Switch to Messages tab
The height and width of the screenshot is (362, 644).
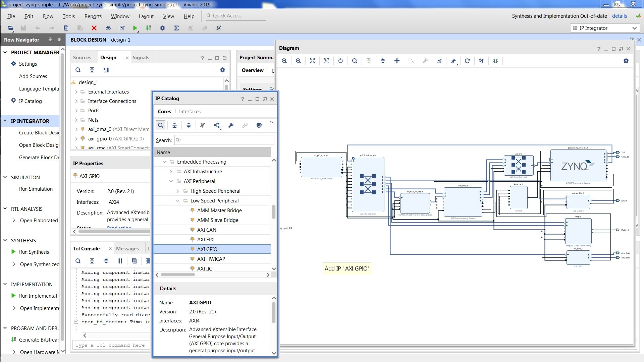tap(127, 249)
